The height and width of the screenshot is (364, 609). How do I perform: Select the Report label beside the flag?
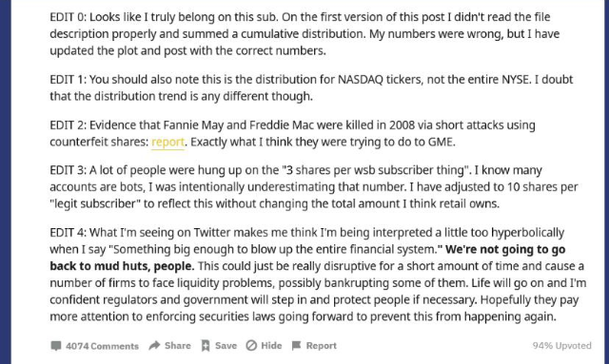pyautogui.click(x=322, y=346)
